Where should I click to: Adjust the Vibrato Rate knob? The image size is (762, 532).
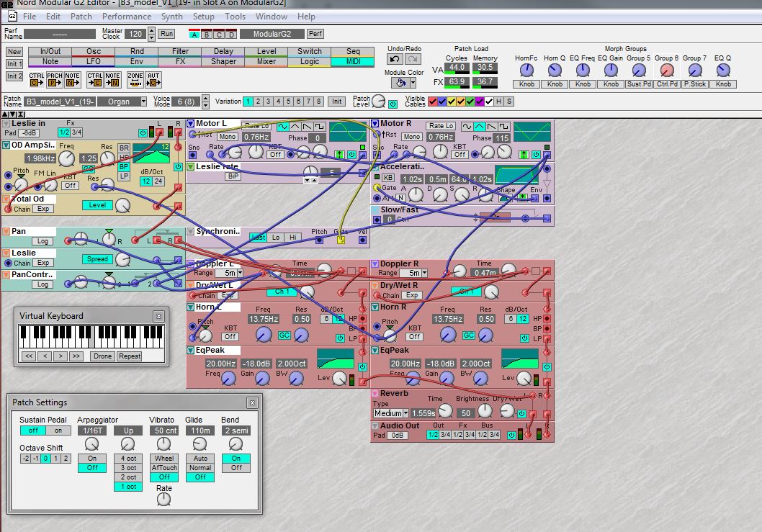(x=163, y=500)
